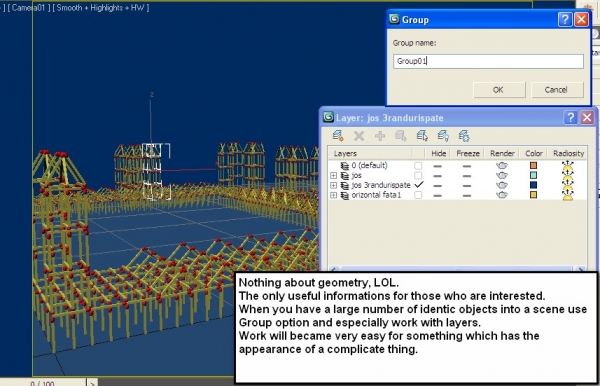Click the Freeze column header
The image size is (600, 386).
point(468,153)
